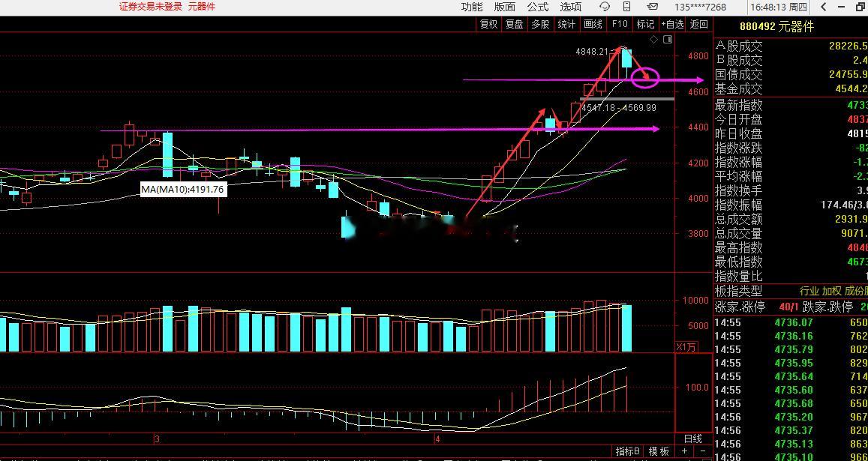
Task: Click the 跌家.跌停 label
Action: (x=830, y=307)
